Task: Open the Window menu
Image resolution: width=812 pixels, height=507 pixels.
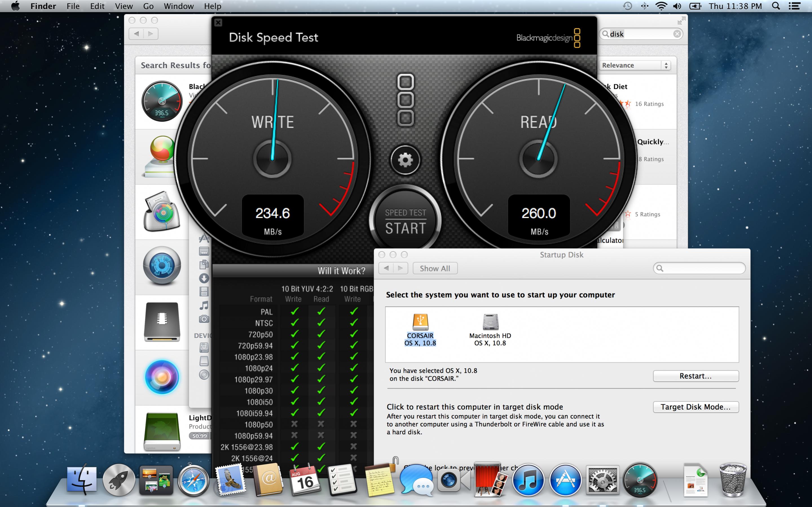Action: tap(179, 6)
